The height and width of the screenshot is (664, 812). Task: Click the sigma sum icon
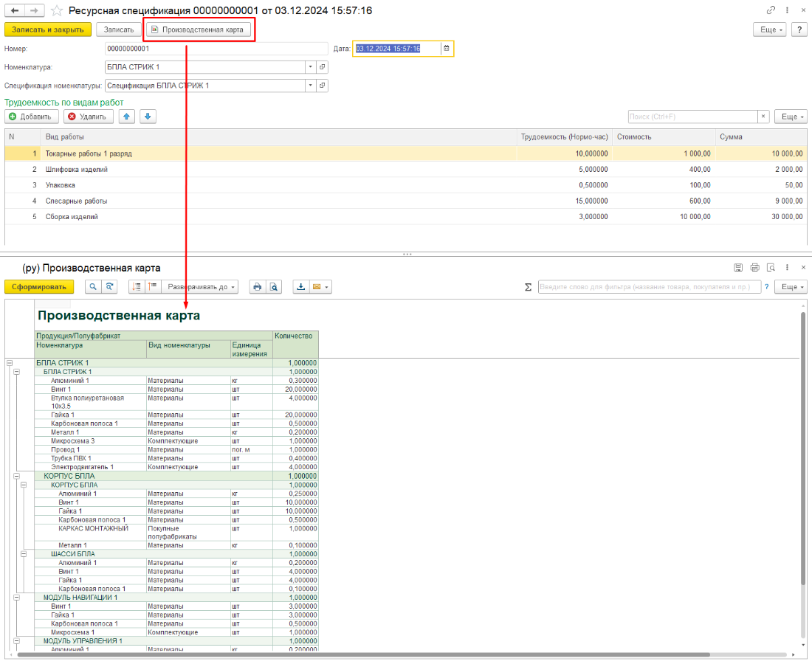528,287
